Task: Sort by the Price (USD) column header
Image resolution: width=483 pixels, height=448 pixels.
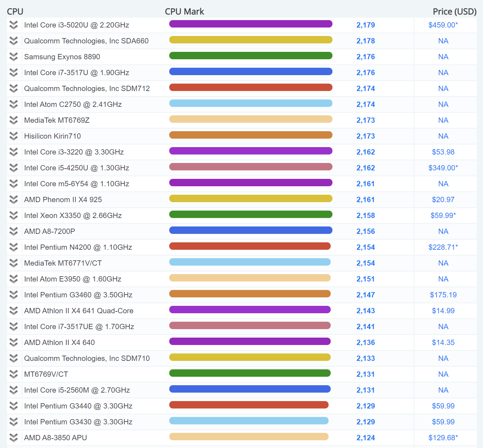Action: 454,12
